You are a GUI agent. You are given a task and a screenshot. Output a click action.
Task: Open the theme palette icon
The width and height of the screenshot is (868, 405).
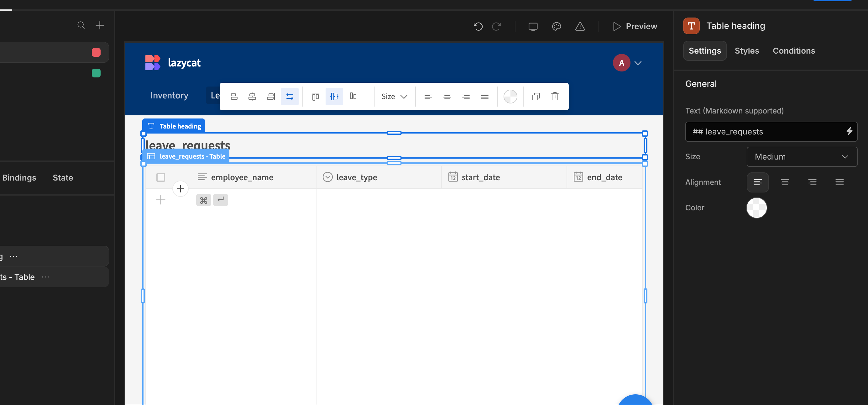556,26
